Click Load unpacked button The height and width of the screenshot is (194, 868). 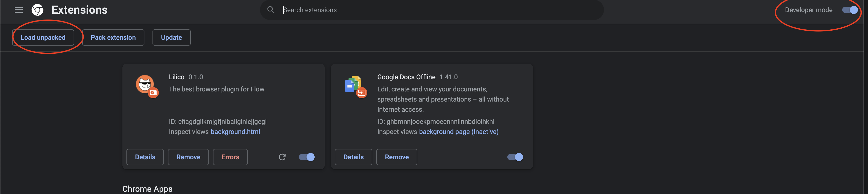(43, 37)
